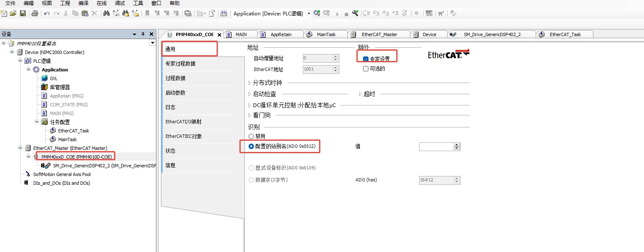This screenshot has width=644, height=252.
Task: Click the 库管理器 library icon
Action: click(x=44, y=87)
